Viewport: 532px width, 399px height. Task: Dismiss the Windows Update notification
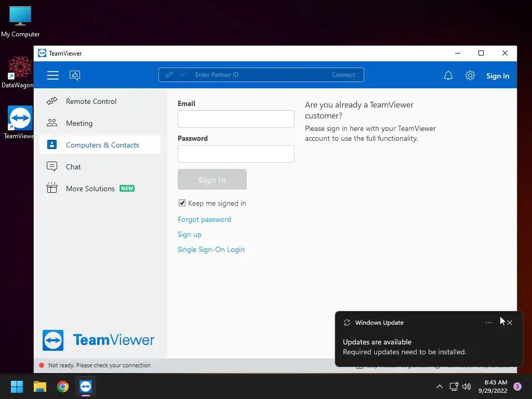click(x=510, y=323)
